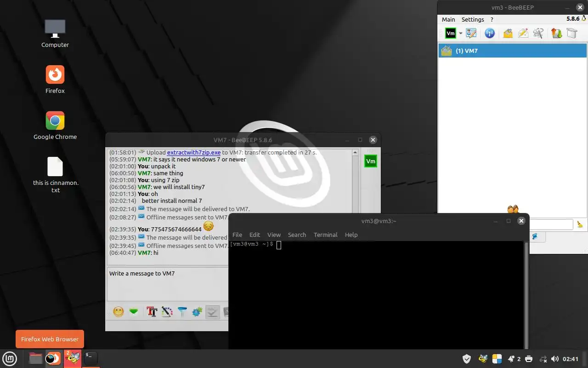Open the View menu in terminal
Image resolution: width=588 pixels, height=368 pixels.
(274, 235)
